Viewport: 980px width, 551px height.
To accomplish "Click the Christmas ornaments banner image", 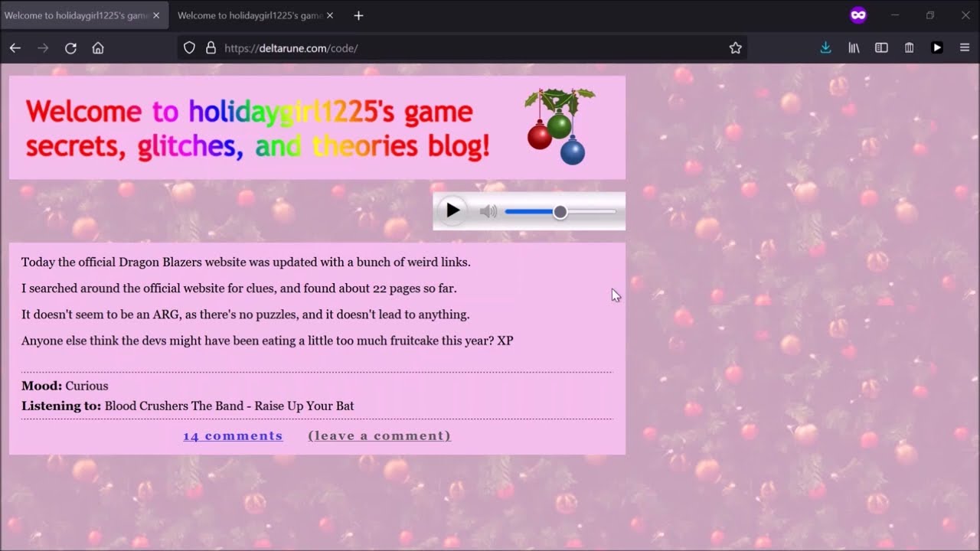I will (x=560, y=126).
